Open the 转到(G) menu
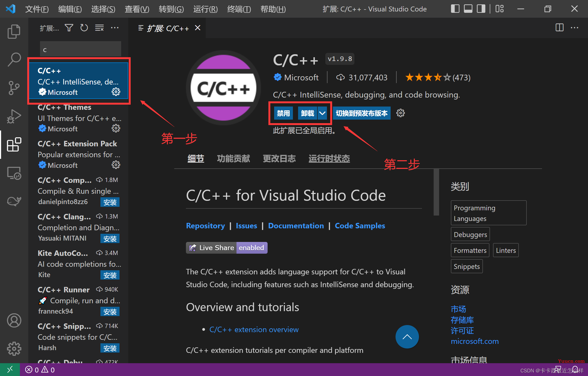Screen dimensions: 588x376 point(171,9)
